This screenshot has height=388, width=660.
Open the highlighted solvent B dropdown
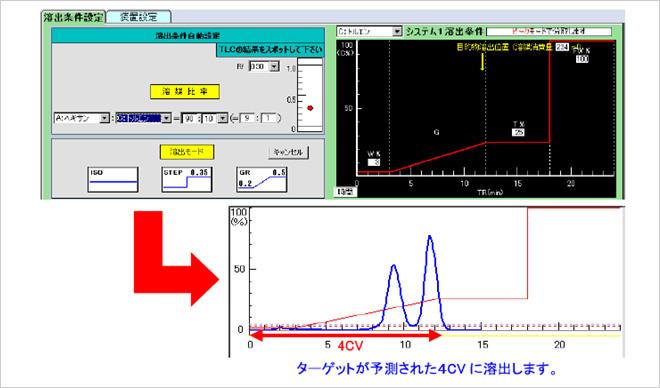pyautogui.click(x=166, y=119)
